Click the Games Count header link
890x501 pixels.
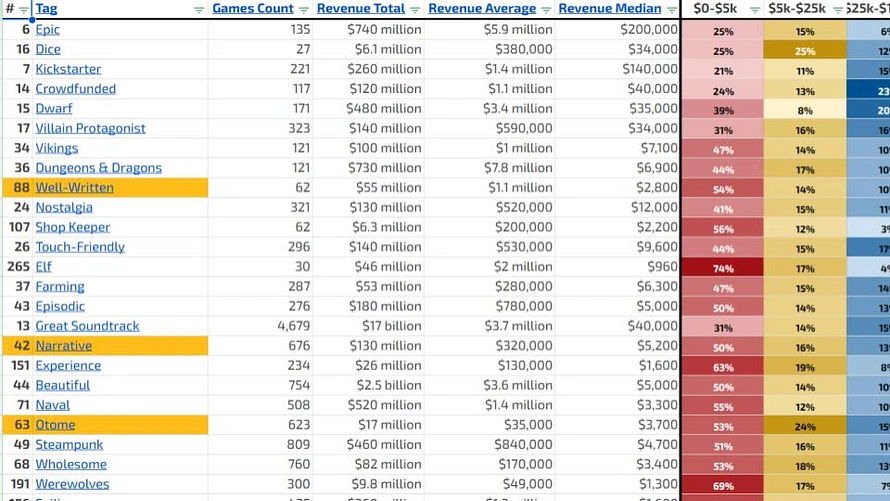[x=253, y=9]
